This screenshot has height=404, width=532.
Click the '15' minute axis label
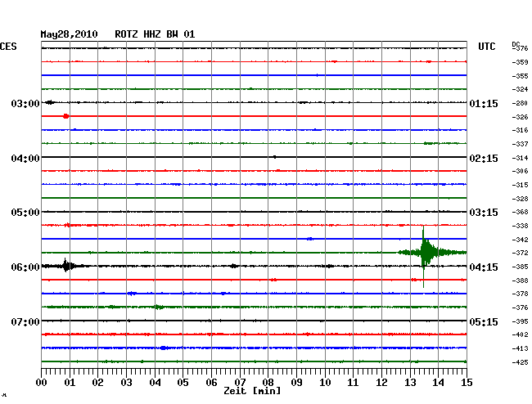pyautogui.click(x=467, y=383)
